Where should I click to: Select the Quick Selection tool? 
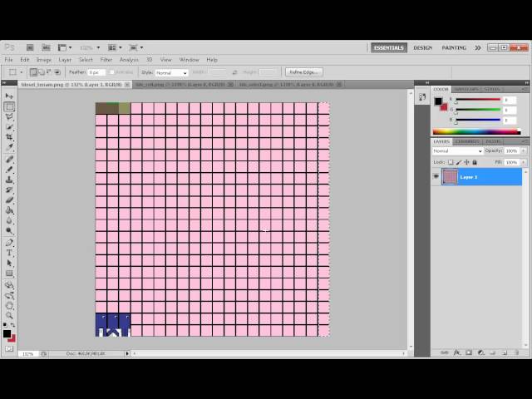pyautogui.click(x=9, y=127)
